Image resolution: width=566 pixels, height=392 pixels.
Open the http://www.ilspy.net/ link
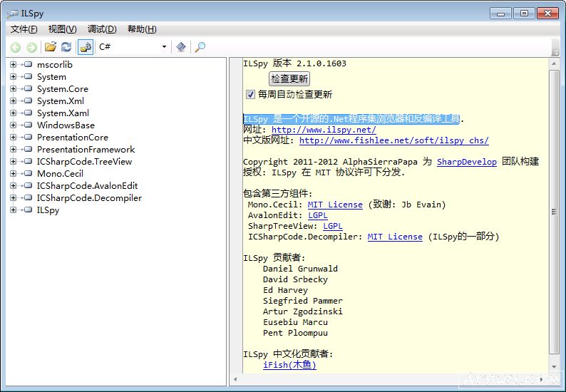(324, 130)
